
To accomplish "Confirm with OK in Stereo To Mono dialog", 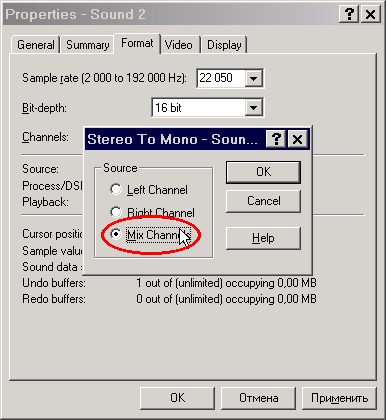I will (263, 172).
